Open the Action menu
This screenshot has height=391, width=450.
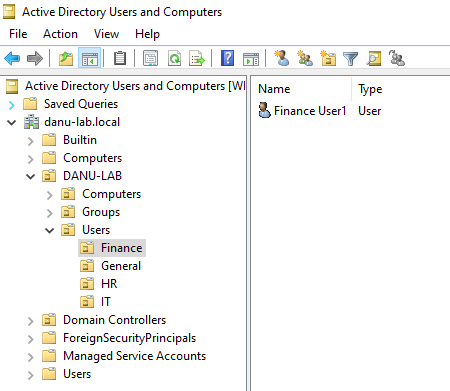[x=60, y=34]
